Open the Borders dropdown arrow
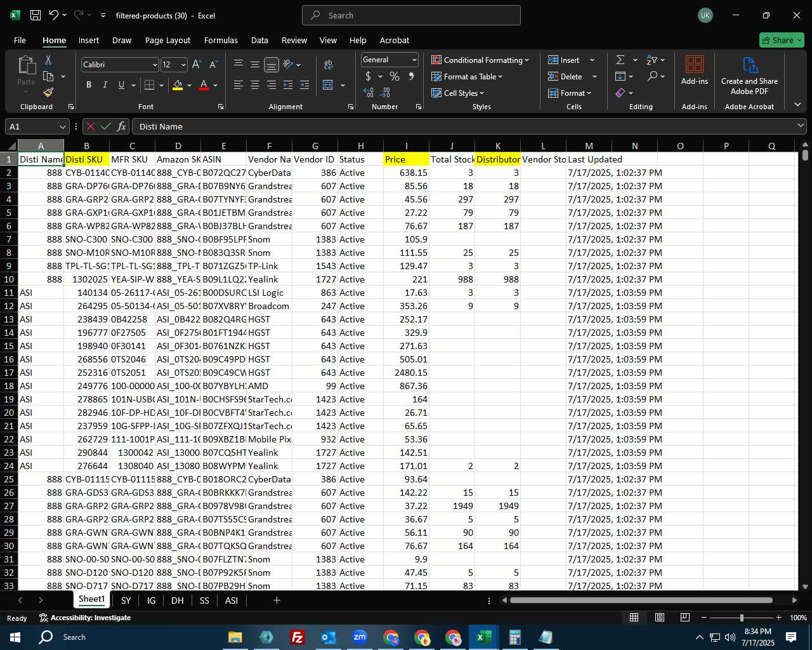812x650 pixels. (x=161, y=85)
